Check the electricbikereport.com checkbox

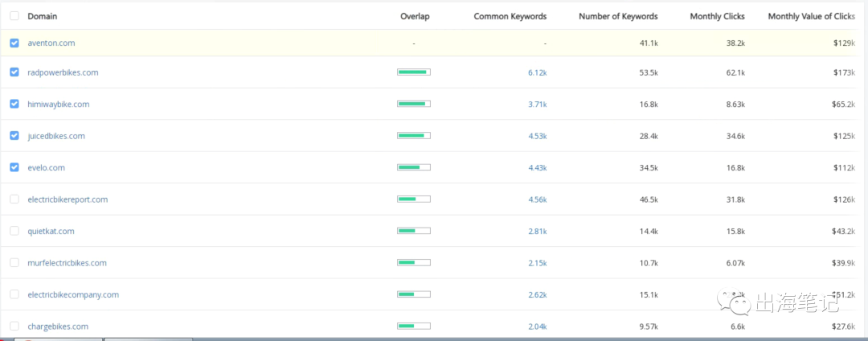pyautogui.click(x=14, y=199)
